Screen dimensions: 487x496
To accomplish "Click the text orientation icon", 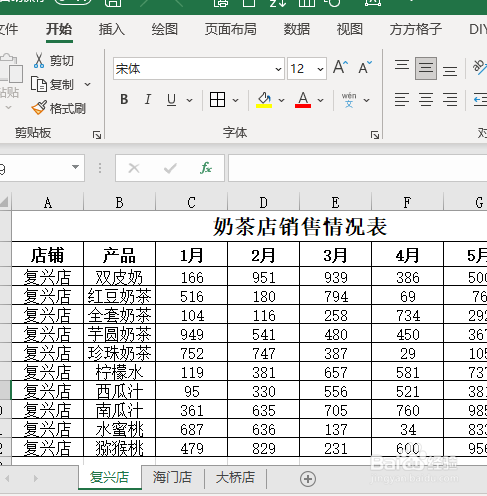I will tap(480, 67).
